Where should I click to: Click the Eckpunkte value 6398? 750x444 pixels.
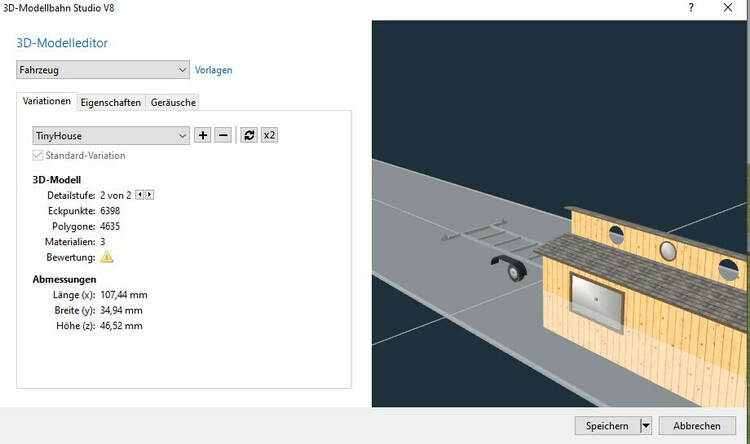[x=110, y=211]
